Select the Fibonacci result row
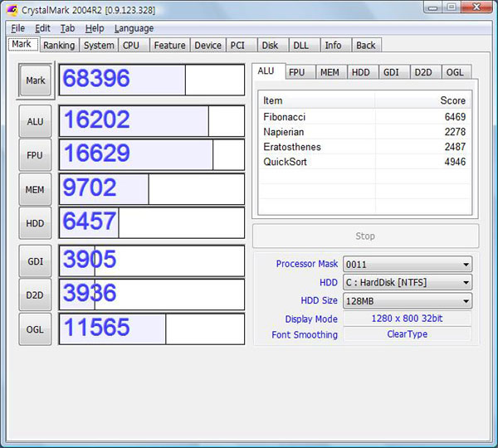This screenshot has width=498, height=448. pyautogui.click(x=364, y=117)
